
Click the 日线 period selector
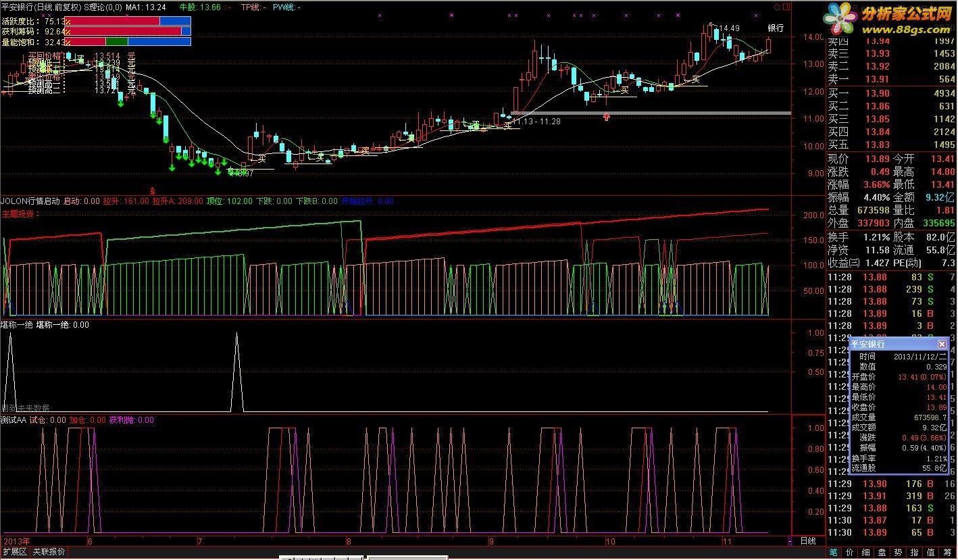[x=808, y=541]
